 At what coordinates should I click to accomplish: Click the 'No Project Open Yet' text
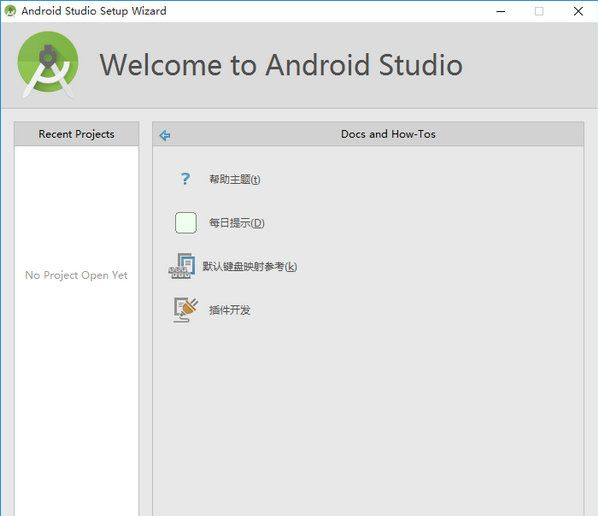pyautogui.click(x=76, y=275)
